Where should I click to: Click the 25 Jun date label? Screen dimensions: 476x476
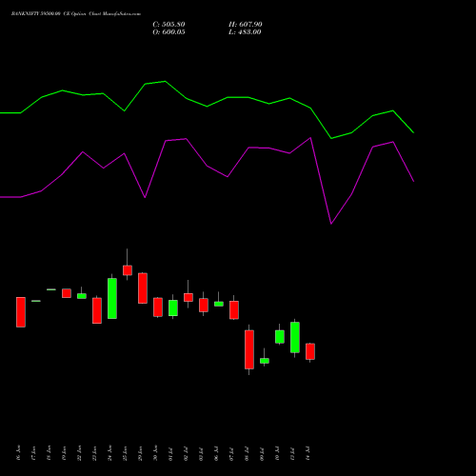coord(125,453)
